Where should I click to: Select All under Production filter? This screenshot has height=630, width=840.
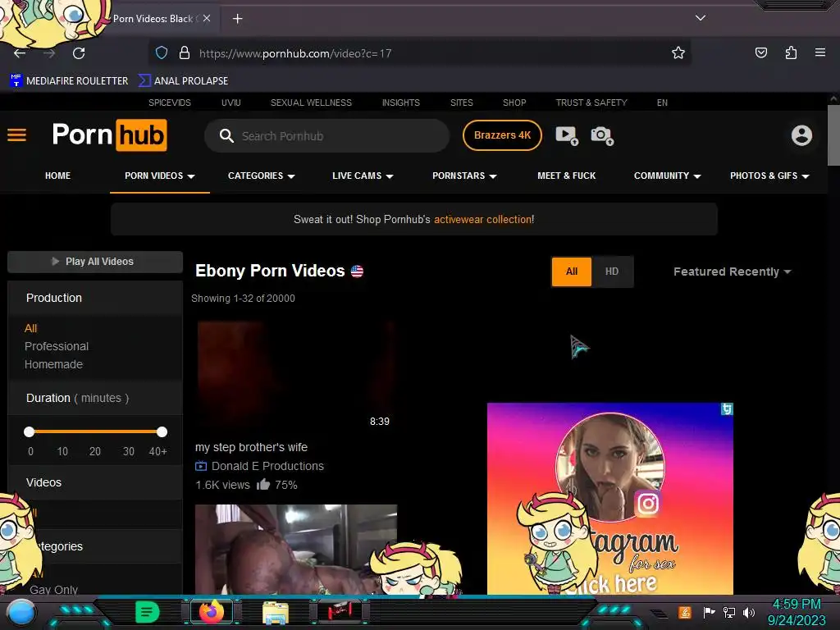coord(30,328)
